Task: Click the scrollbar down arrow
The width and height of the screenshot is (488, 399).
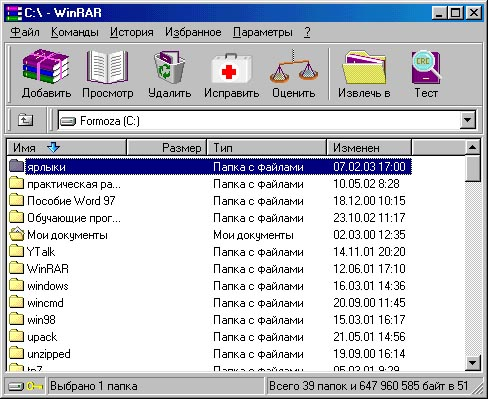Action: click(x=472, y=363)
